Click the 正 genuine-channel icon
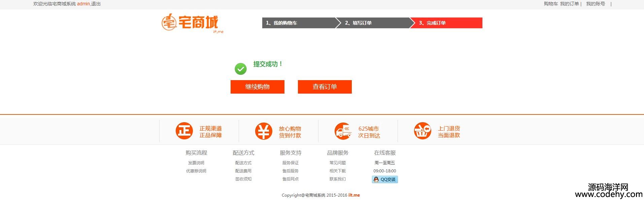 click(184, 131)
